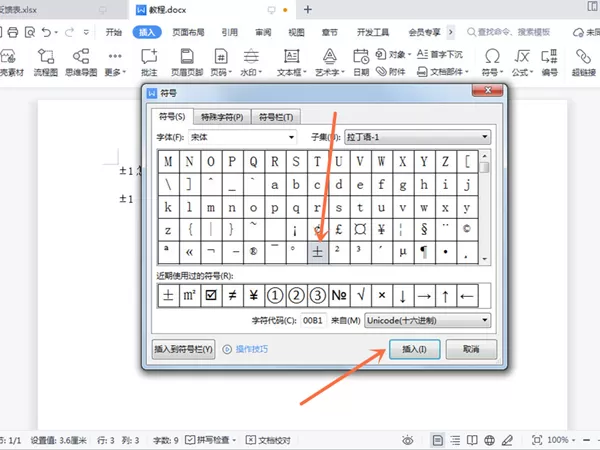Toggle document proofreading (文档校对)
The image size is (600, 450).
[268, 440]
